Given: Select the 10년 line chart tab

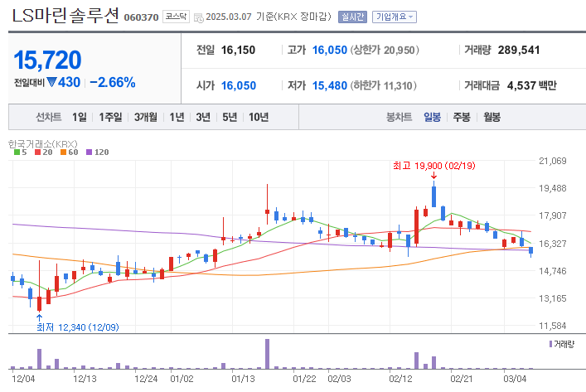Looking at the screenshot, I should (x=259, y=118).
